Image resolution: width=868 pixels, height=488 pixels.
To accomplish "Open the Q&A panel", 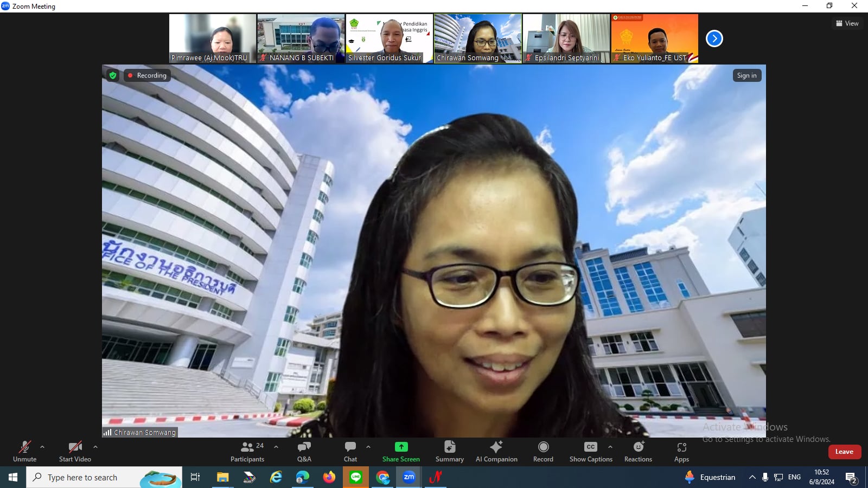I will pos(304,451).
